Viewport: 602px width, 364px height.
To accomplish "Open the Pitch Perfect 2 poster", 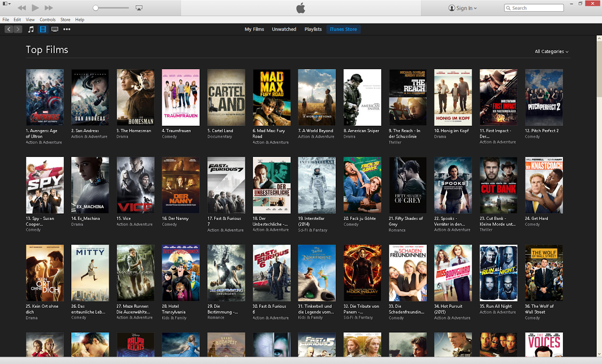I will click(544, 97).
